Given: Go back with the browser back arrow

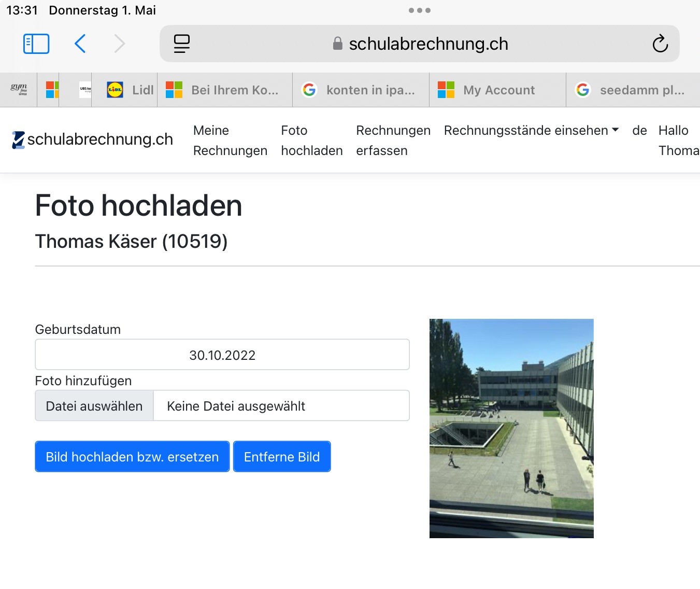Looking at the screenshot, I should (x=80, y=44).
